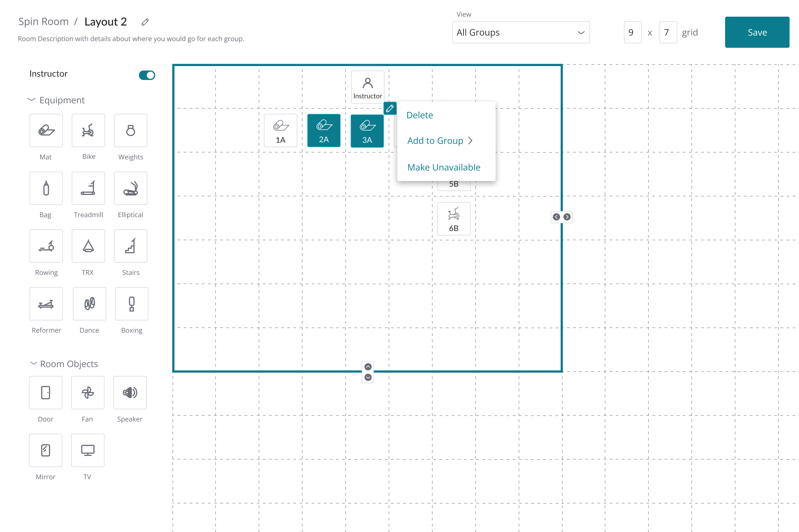The width and height of the screenshot is (799, 532).
Task: Choose the Elliptical equipment icon
Action: [130, 188]
